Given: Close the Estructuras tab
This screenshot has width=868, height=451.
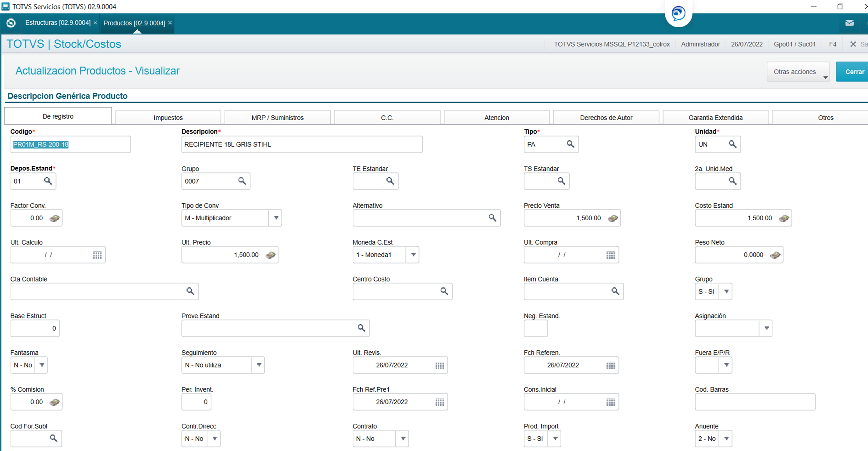Looking at the screenshot, I should 95,23.
